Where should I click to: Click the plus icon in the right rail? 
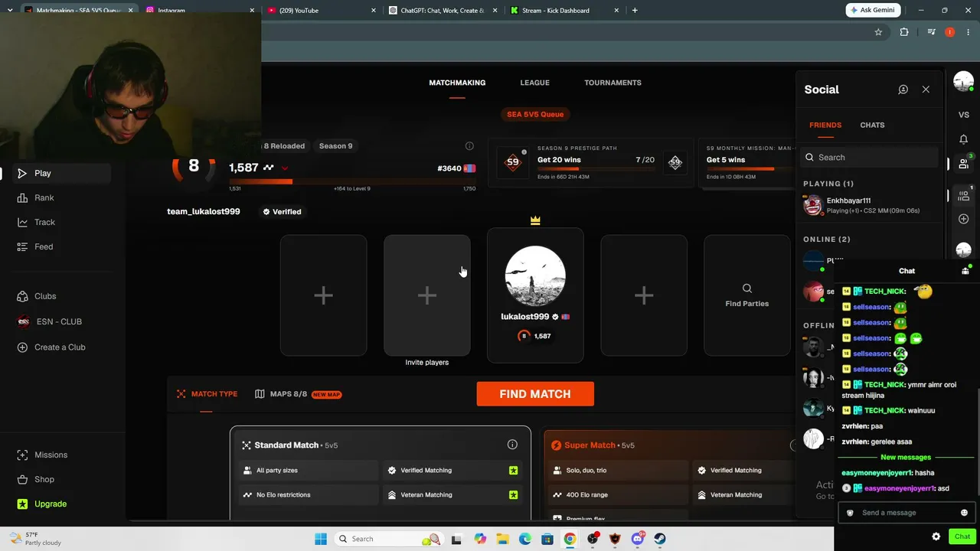point(964,220)
